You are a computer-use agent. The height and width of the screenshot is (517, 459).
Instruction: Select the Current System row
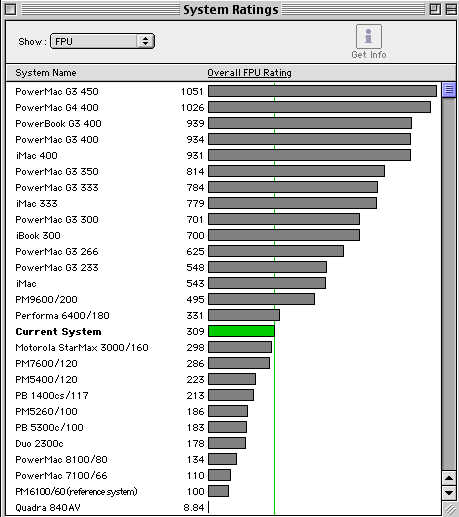pos(223,331)
